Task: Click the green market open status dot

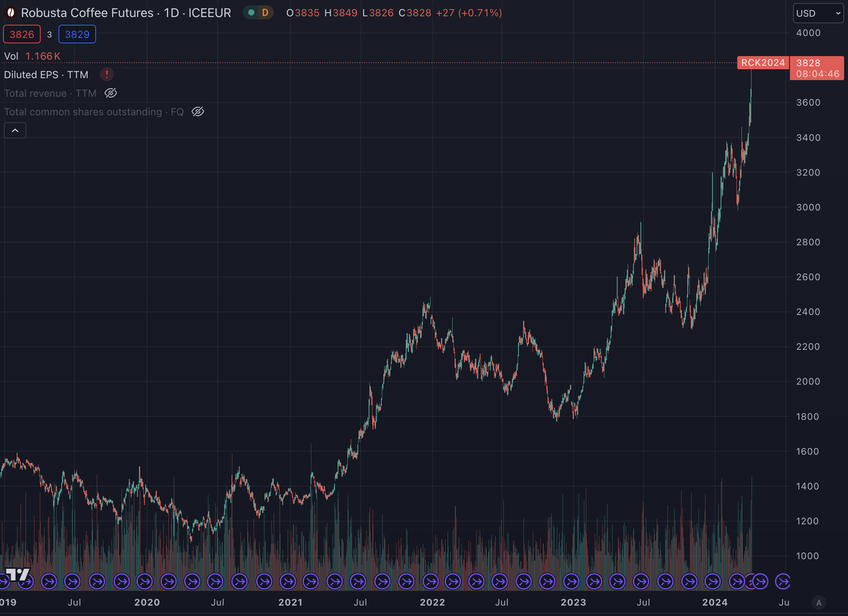Action: pos(251,13)
